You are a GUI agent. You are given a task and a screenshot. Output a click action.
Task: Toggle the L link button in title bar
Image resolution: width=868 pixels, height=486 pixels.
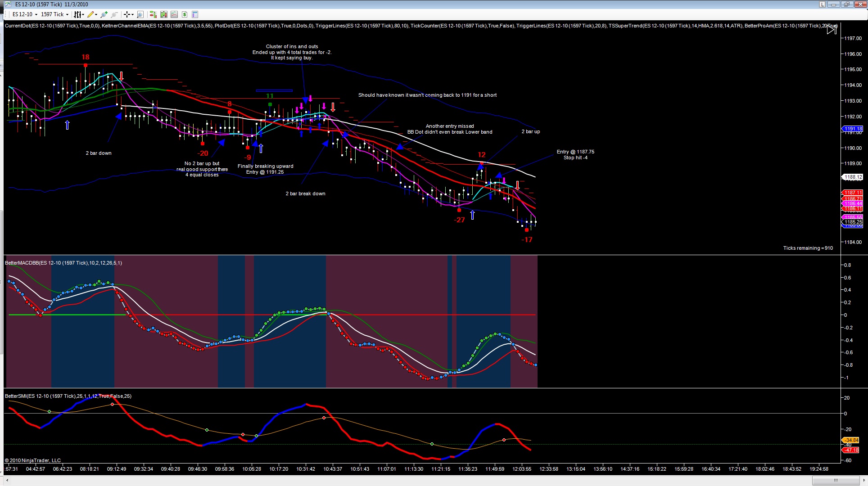click(822, 4)
